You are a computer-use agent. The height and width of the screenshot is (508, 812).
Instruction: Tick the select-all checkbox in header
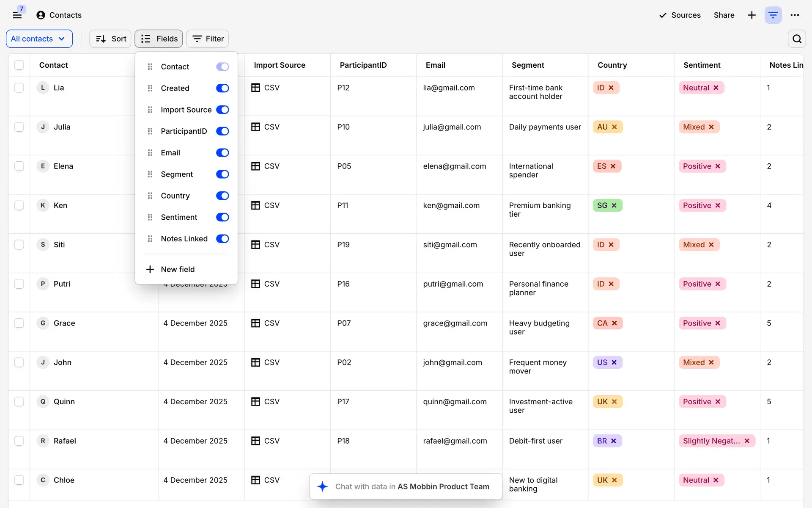click(x=19, y=65)
